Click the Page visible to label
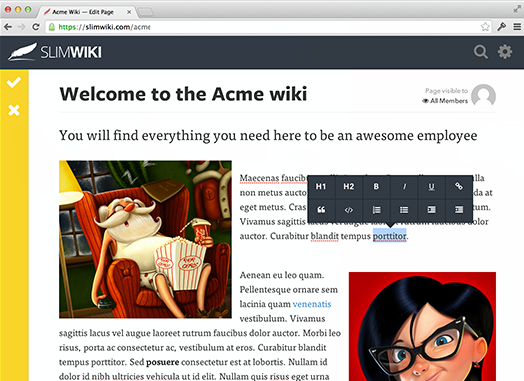The height and width of the screenshot is (381, 524). tap(446, 91)
